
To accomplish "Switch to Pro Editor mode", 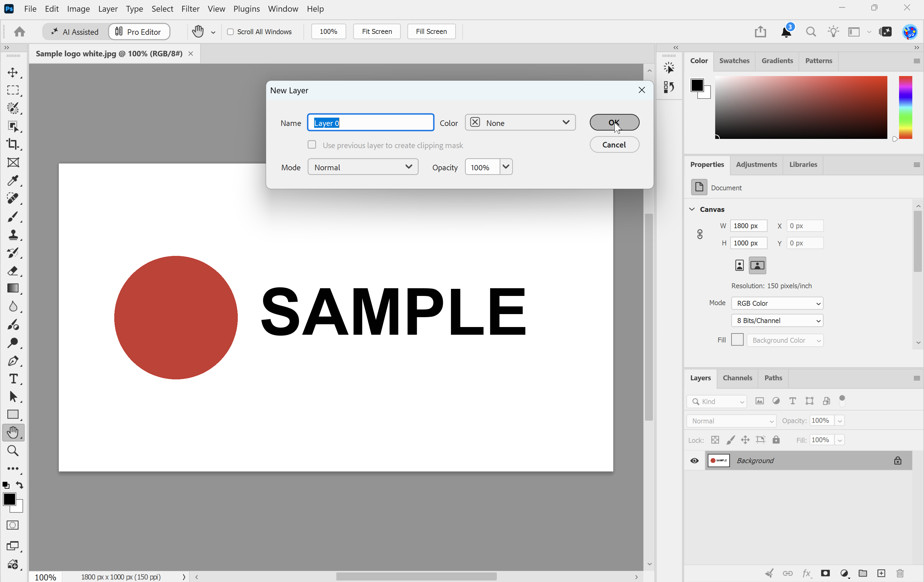I will 139,31.
